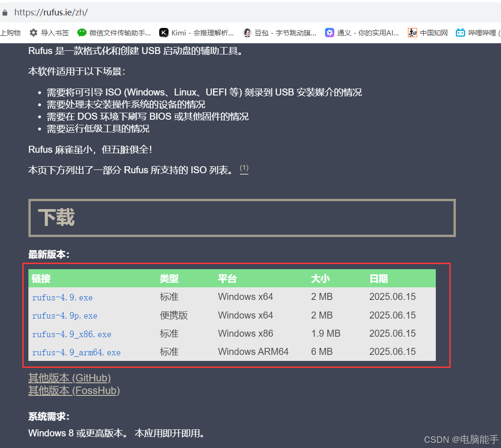Click the 日期 column header
The image size is (501, 448).
coord(379,278)
